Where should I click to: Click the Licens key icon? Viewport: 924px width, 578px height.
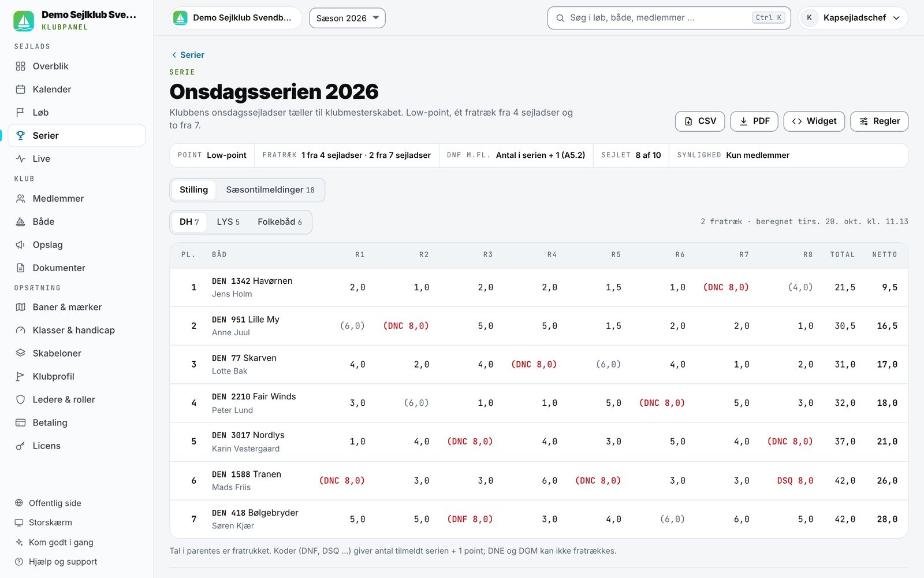(x=21, y=446)
